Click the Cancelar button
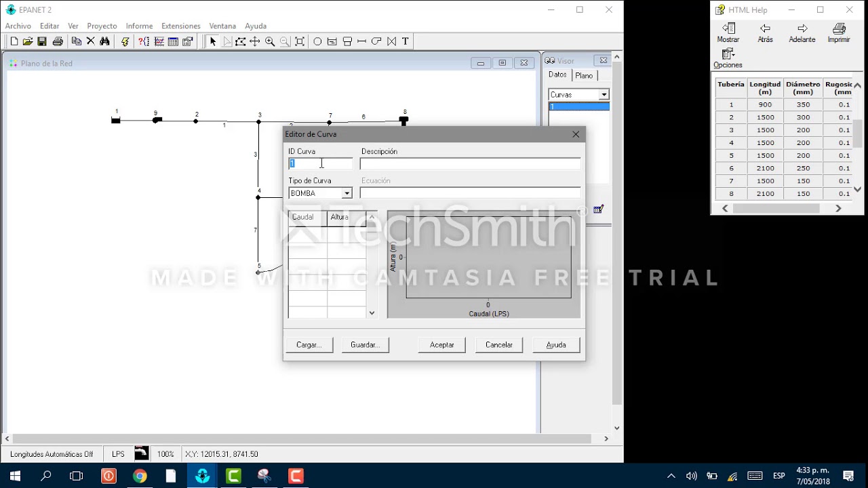The height and width of the screenshot is (488, 868). point(499,345)
